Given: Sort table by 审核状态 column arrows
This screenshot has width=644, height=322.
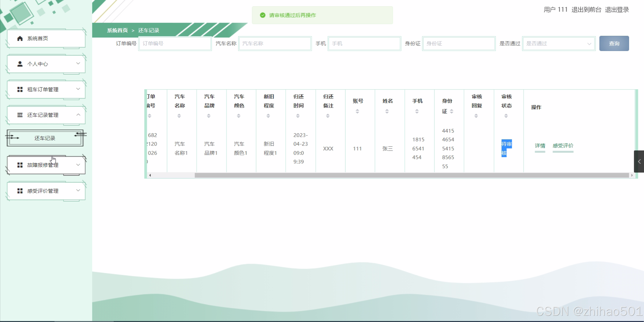Looking at the screenshot, I should point(506,116).
